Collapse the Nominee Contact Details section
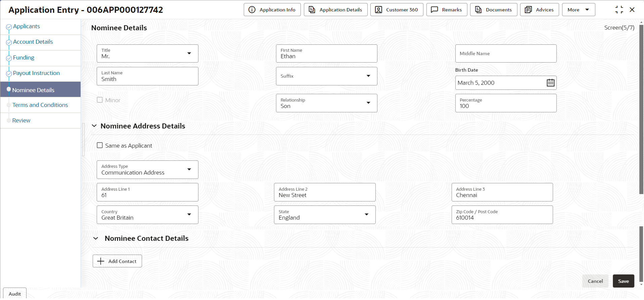Viewport: 644px width, 300px height. [96, 238]
